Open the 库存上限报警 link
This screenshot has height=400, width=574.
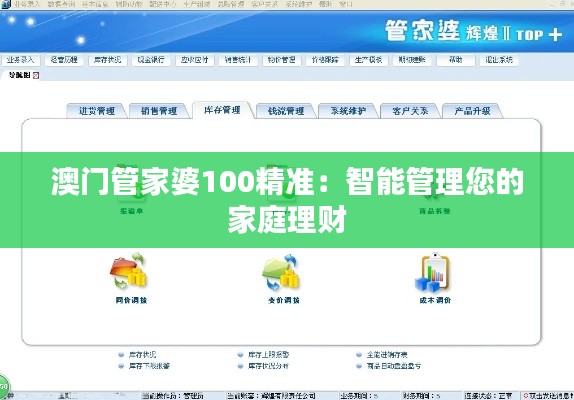(268, 355)
